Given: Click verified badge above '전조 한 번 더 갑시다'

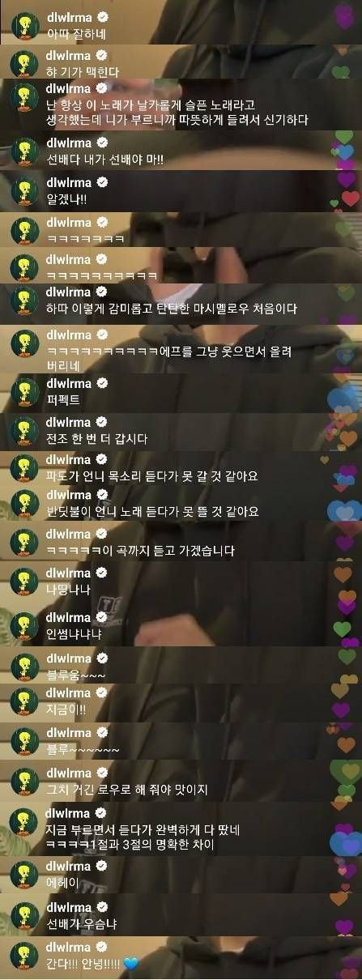Looking at the screenshot, I should 103,422.
